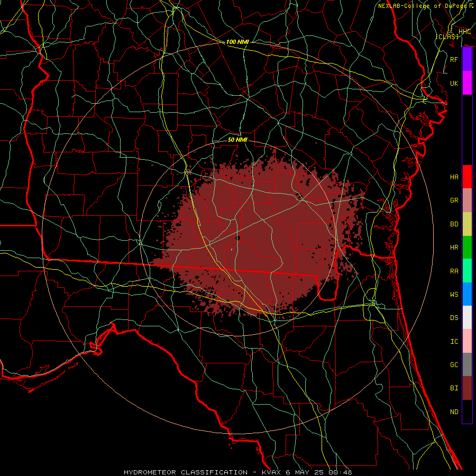Click the HA red legend swatch

point(467,177)
